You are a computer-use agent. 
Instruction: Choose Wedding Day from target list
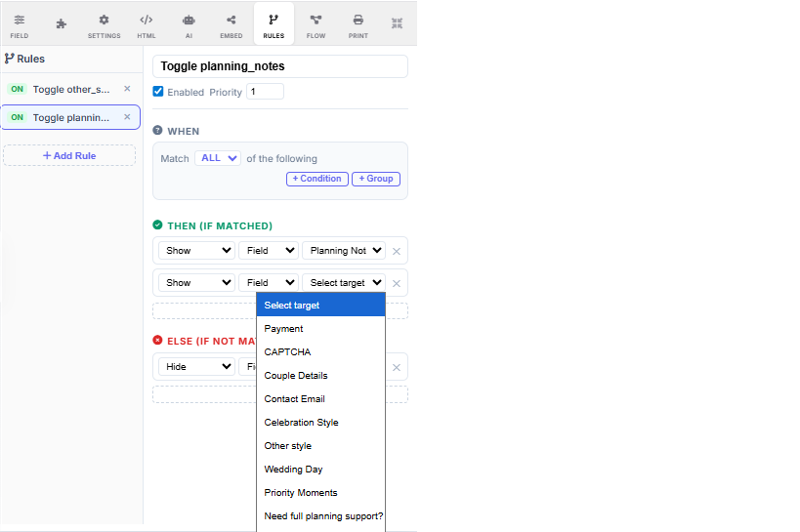[x=321, y=470]
